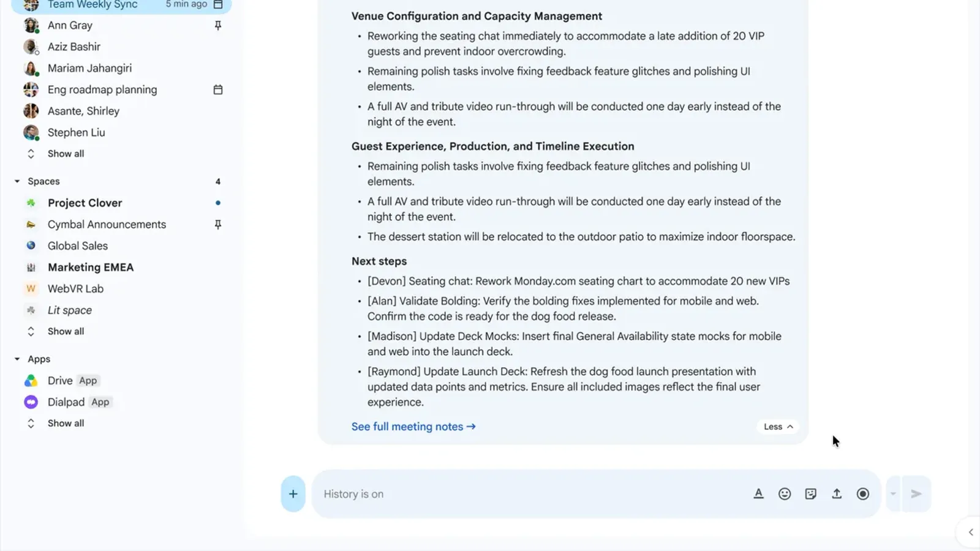Open text formatting options icon
The width and height of the screenshot is (980, 551).
[758, 493]
